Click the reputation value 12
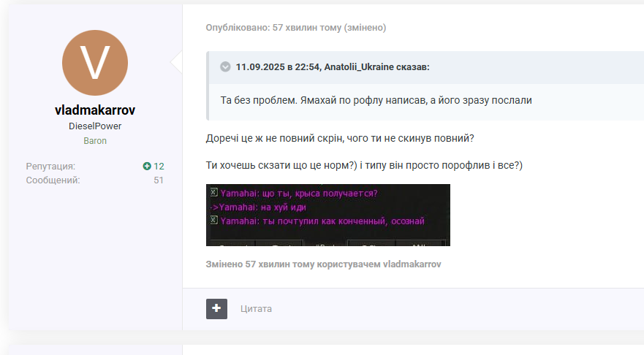644x355 pixels. pos(159,167)
